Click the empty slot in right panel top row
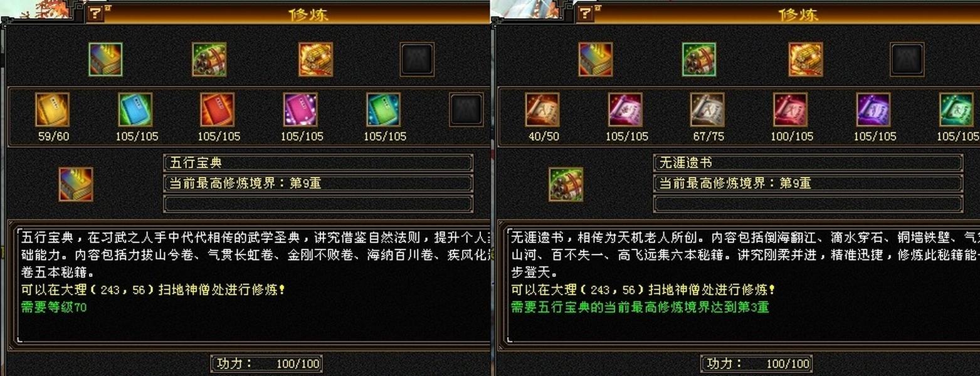 coord(907,60)
